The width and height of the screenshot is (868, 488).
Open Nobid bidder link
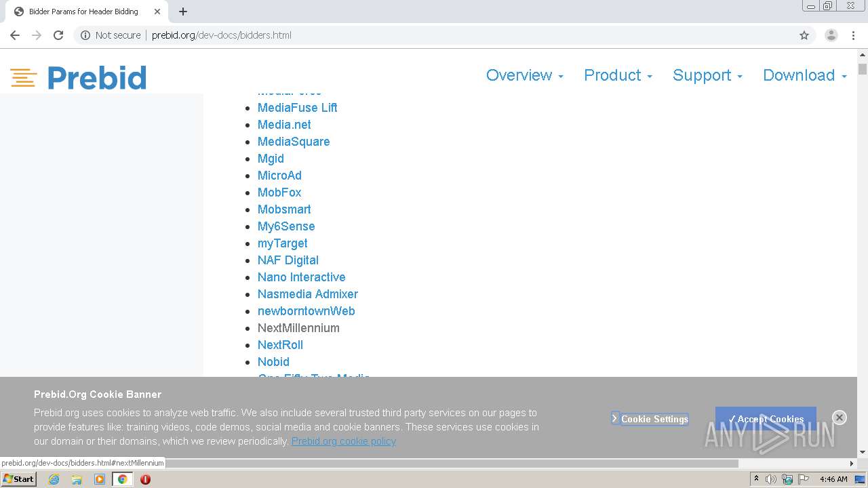[273, 362]
